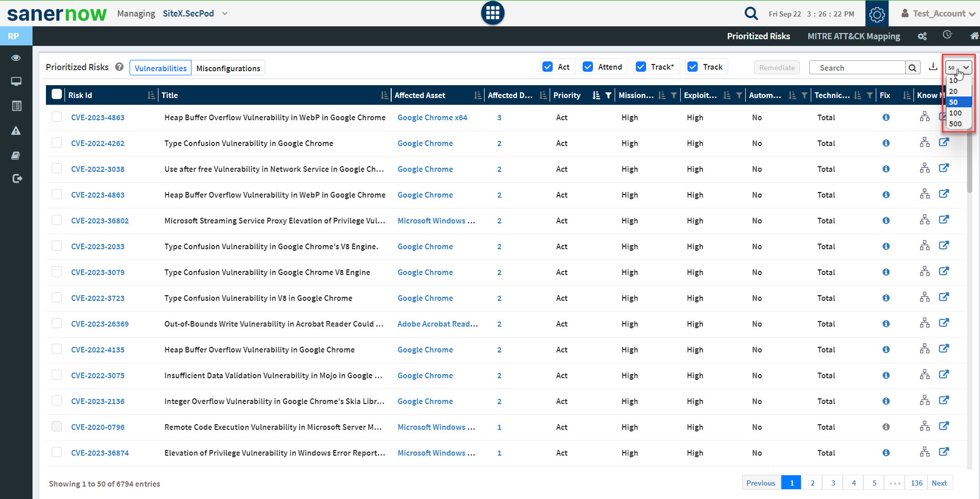Screen dimensions: 980x499
Task: Uncheck the Attend filter checkbox
Action: [588, 67]
